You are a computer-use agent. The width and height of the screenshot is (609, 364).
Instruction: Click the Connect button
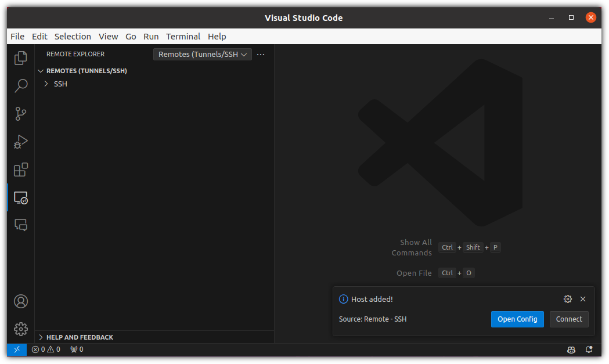(568, 319)
